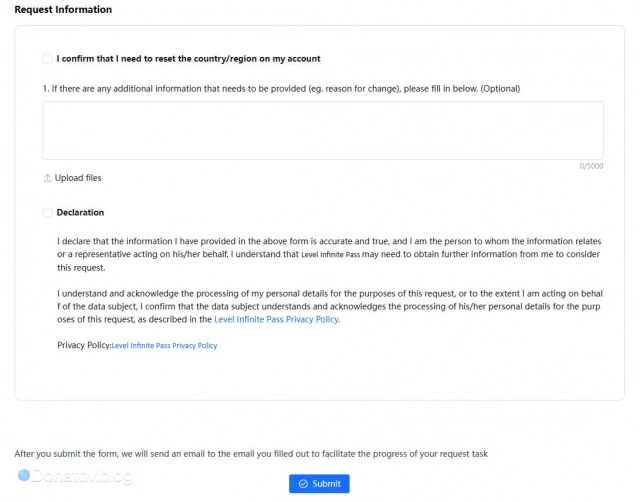Image resolution: width=640 pixels, height=502 pixels.
Task: Click the "I understand and acknowledge" paragraph
Action: (330, 307)
